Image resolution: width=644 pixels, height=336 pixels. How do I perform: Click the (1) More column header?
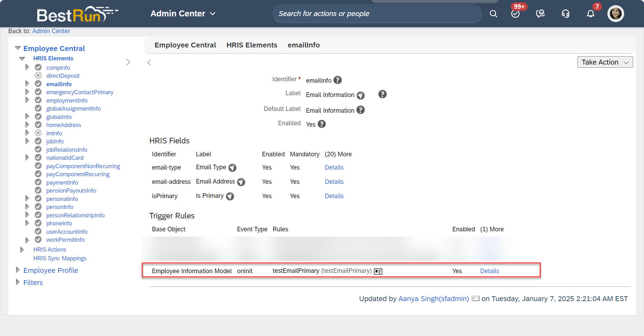point(492,229)
